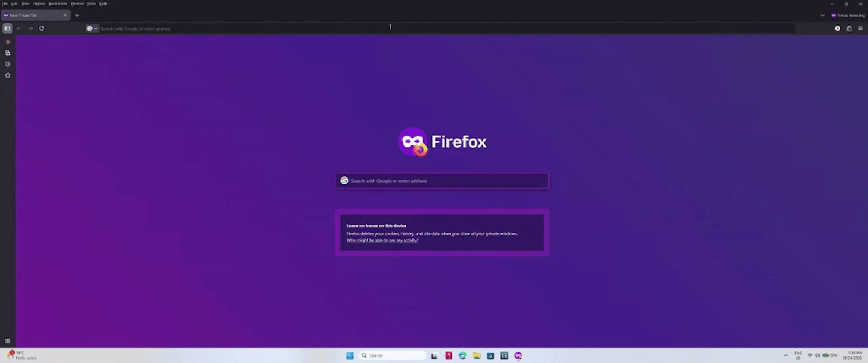Close the New Private Tab
The image size is (868, 363).
click(x=65, y=15)
